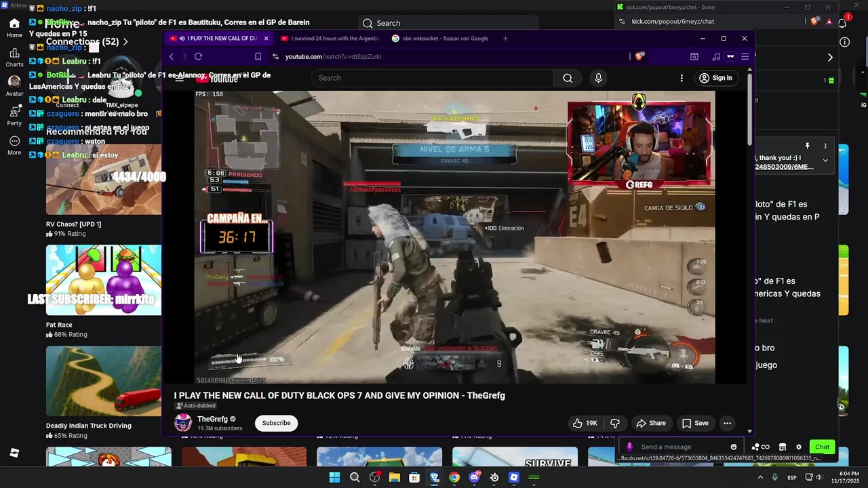The height and width of the screenshot is (488, 868).
Task: Open the Brave hamburger menu
Action: [x=745, y=57]
